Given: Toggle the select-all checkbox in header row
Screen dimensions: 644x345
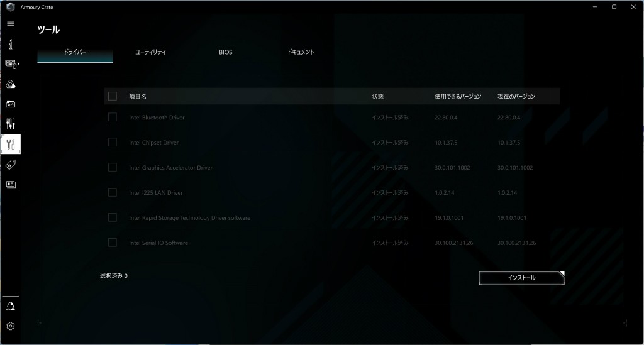Looking at the screenshot, I should click(113, 96).
